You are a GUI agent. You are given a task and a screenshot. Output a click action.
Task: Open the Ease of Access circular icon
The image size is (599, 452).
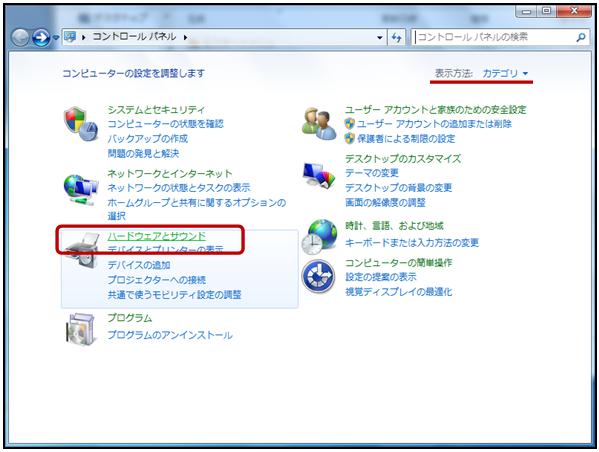318,276
